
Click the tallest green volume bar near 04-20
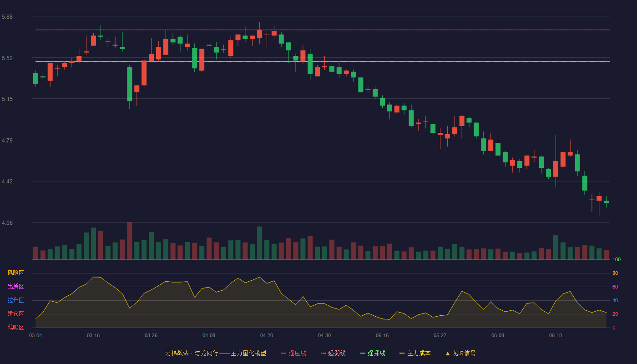pyautogui.click(x=259, y=243)
